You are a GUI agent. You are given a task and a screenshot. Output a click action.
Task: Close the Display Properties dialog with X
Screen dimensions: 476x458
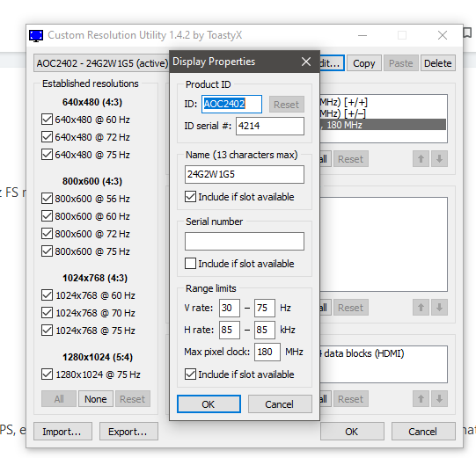tap(306, 62)
